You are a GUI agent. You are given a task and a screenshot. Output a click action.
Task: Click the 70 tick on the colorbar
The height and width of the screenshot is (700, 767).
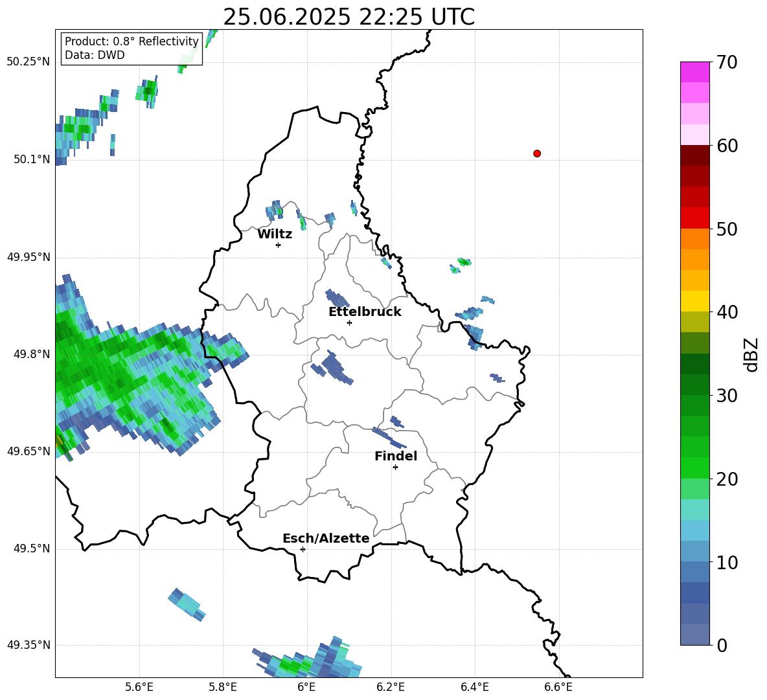pyautogui.click(x=726, y=63)
